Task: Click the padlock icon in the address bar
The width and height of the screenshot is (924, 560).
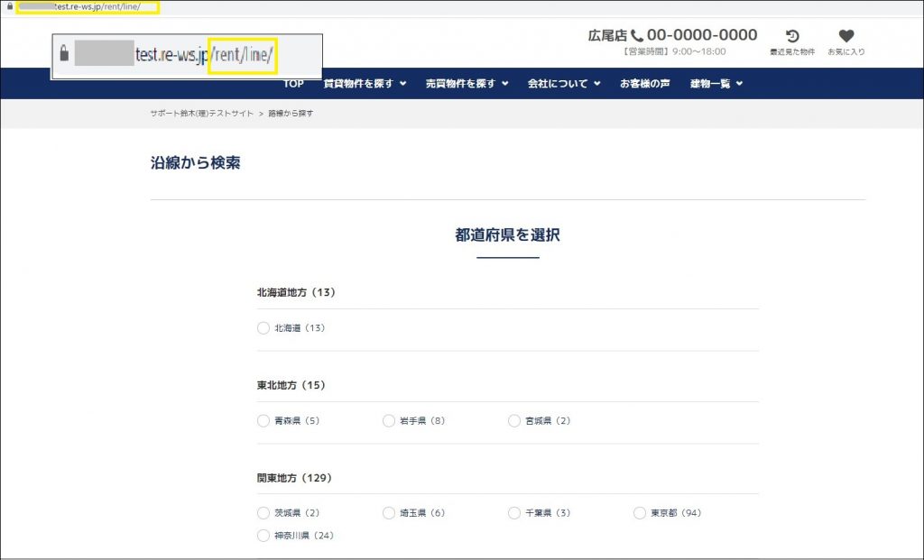Action: click(9, 7)
